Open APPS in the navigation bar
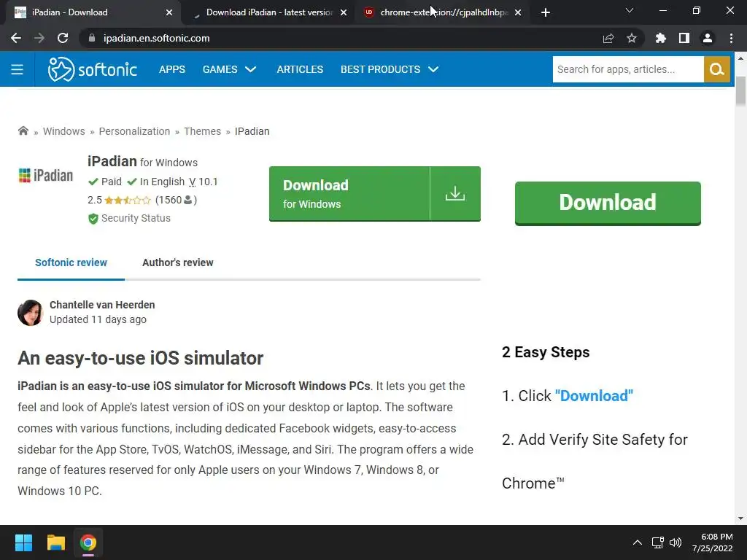This screenshot has width=747, height=560. point(172,69)
